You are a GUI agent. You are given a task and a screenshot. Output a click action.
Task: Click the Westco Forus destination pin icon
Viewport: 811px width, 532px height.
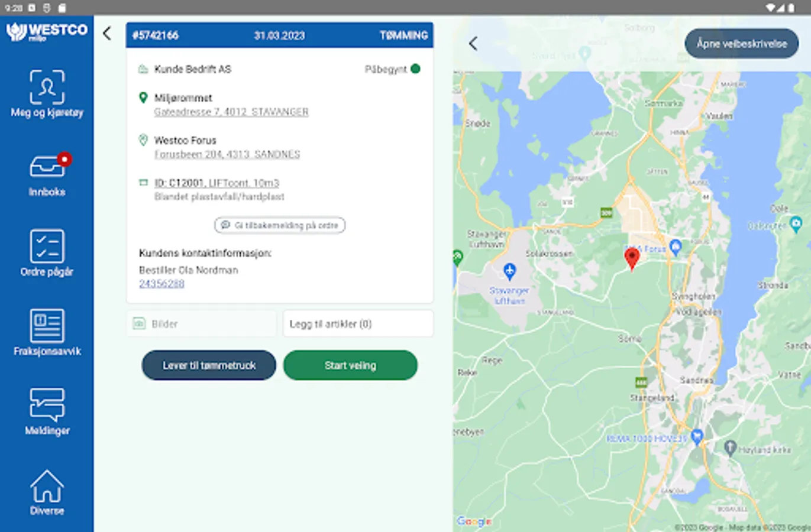pyautogui.click(x=143, y=140)
